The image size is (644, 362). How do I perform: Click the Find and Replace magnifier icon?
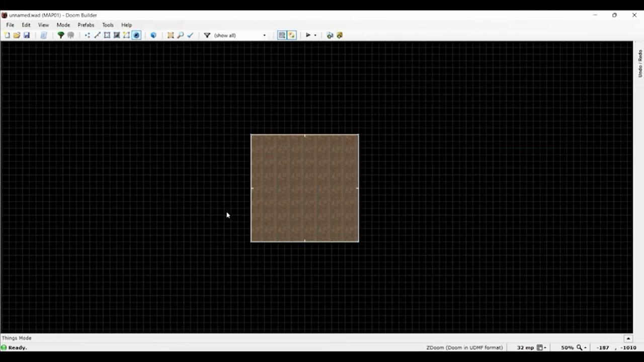180,35
